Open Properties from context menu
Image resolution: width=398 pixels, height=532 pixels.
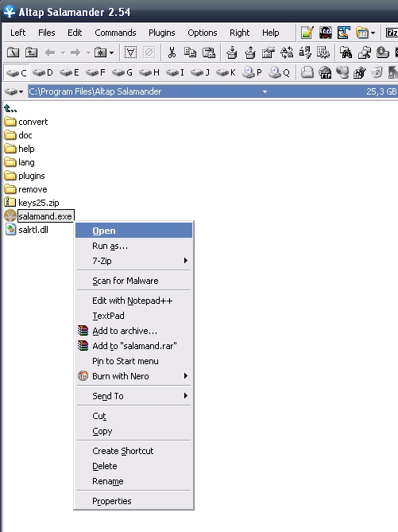134,501
